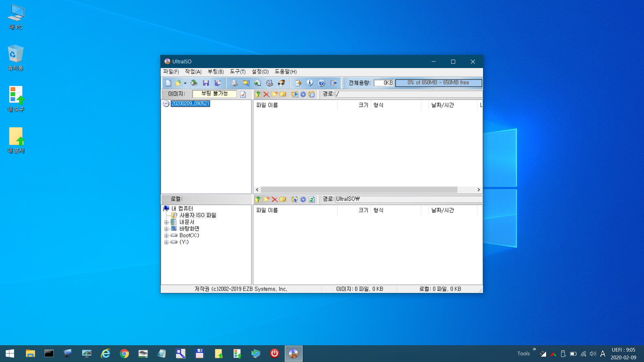This screenshot has height=362, width=644.
Task: Click the Exit door toolbar icon
Action: coord(333,83)
